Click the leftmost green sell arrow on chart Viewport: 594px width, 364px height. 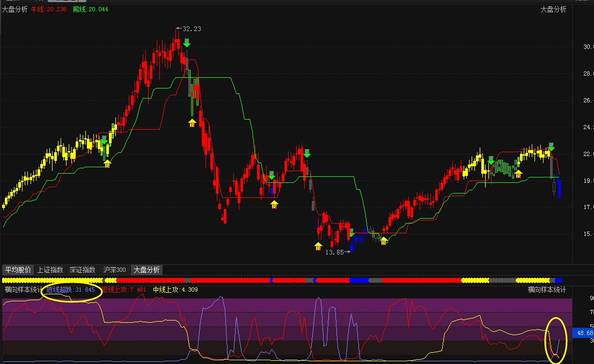(104, 140)
